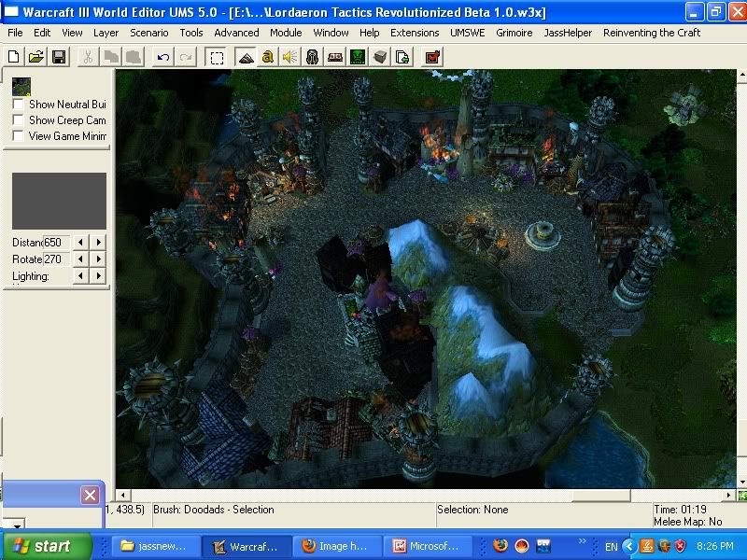Create a new map with the New icon
Viewport: 747px width, 560px height.
pyautogui.click(x=14, y=57)
